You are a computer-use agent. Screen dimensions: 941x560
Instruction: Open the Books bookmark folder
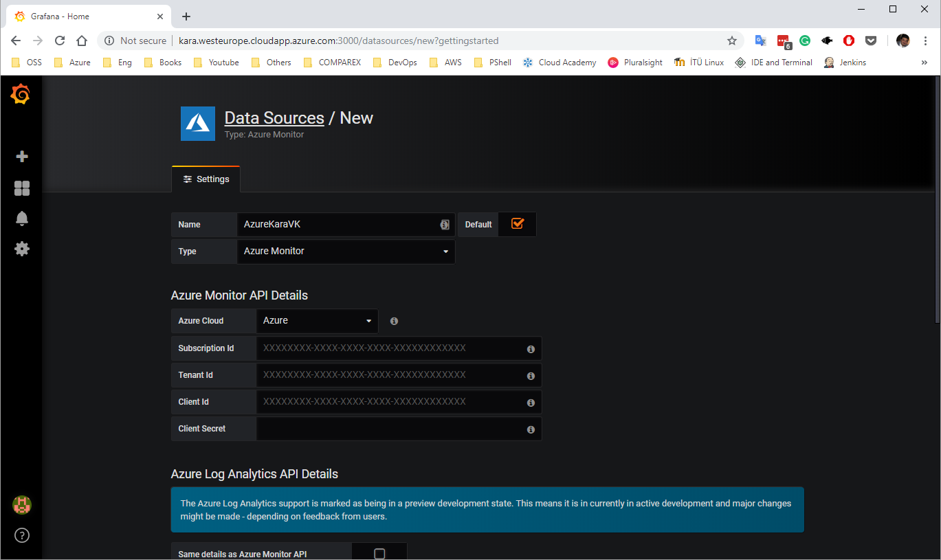coord(163,63)
